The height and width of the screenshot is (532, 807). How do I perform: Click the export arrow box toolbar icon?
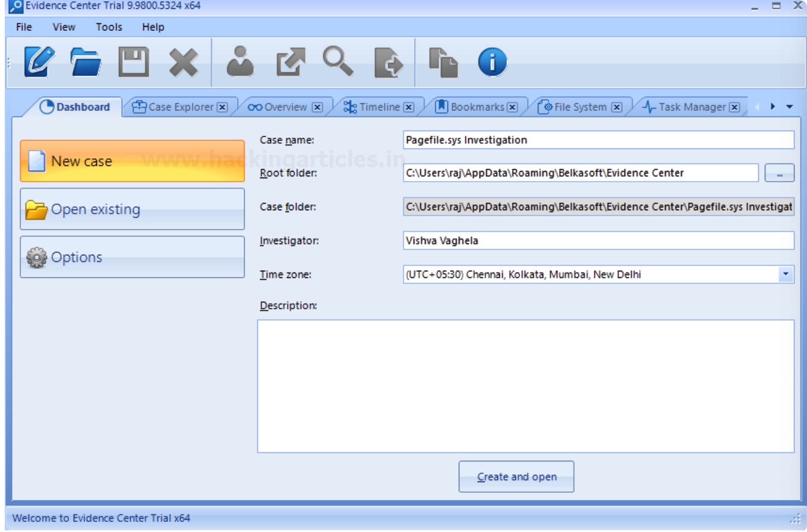[x=291, y=62]
